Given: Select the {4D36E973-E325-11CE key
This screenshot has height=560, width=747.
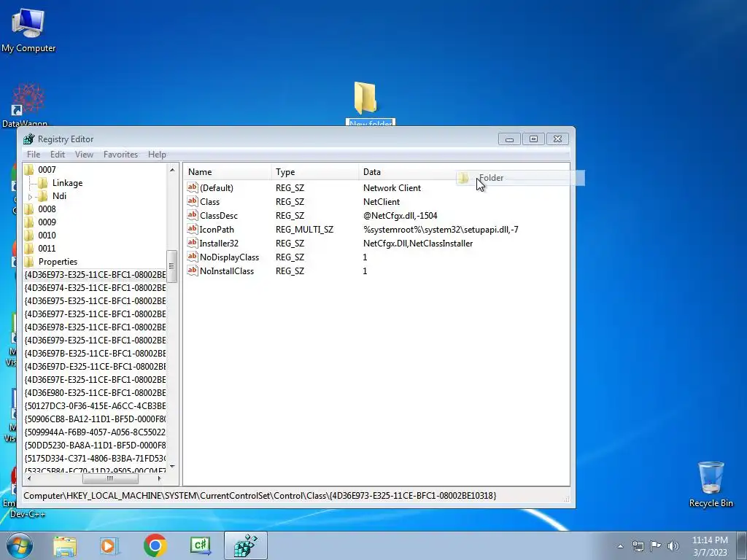Looking at the screenshot, I should click(x=95, y=275).
